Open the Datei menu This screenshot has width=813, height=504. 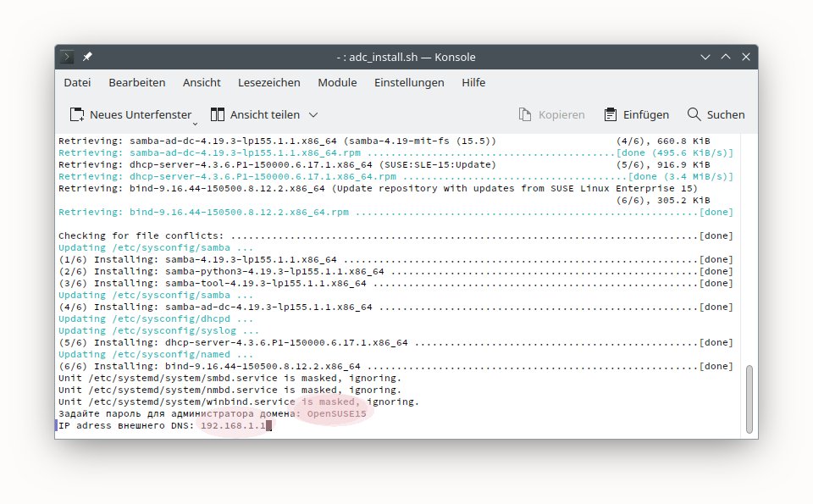click(77, 82)
